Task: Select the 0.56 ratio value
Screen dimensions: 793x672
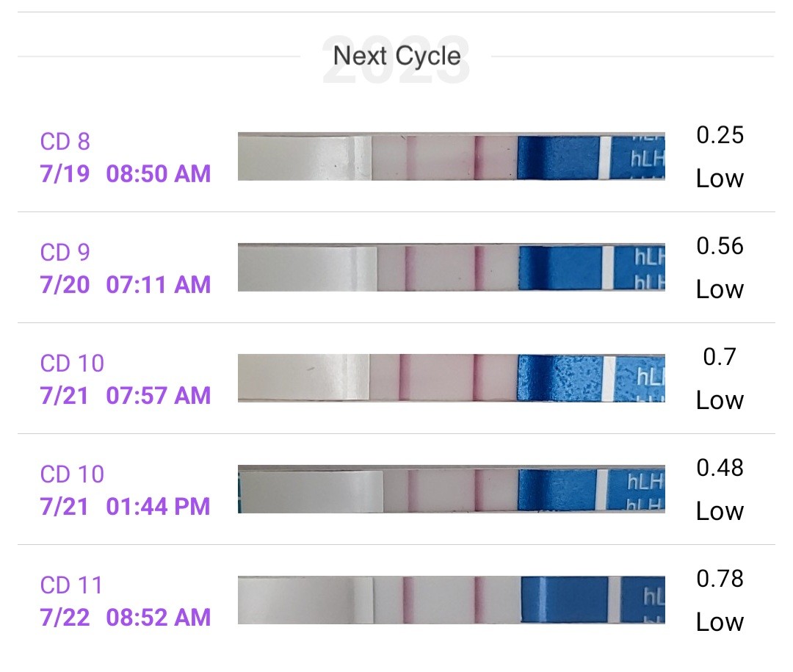Action: coord(720,246)
